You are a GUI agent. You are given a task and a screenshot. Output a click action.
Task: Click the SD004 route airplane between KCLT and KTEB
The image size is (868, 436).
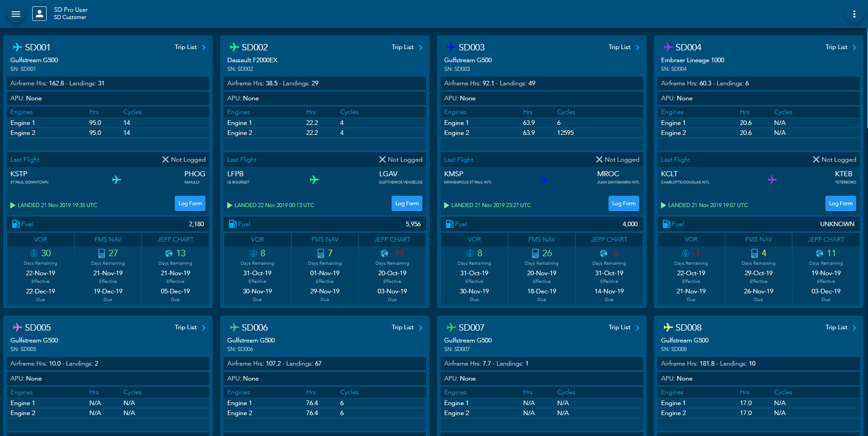772,179
